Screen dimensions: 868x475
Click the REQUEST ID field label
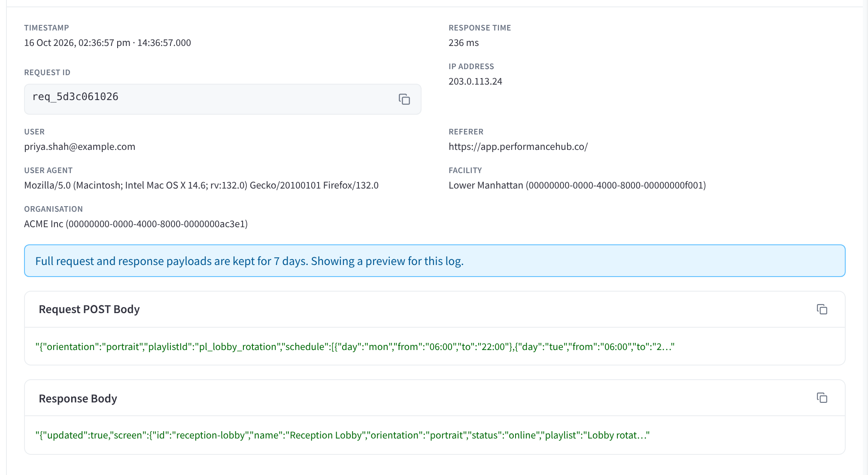pos(47,72)
